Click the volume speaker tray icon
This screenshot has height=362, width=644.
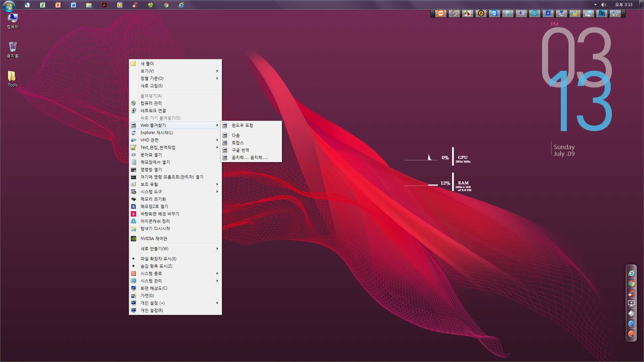(x=604, y=5)
